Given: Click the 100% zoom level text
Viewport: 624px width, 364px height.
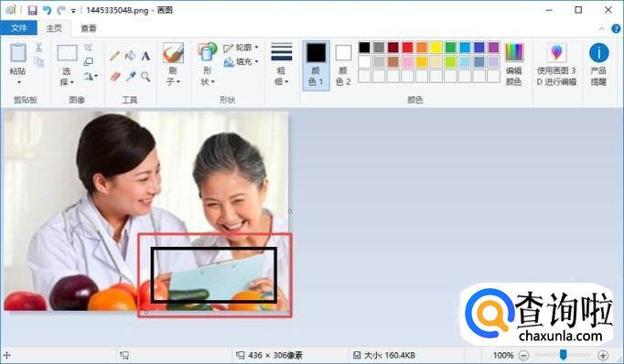Looking at the screenshot, I should coord(502,355).
